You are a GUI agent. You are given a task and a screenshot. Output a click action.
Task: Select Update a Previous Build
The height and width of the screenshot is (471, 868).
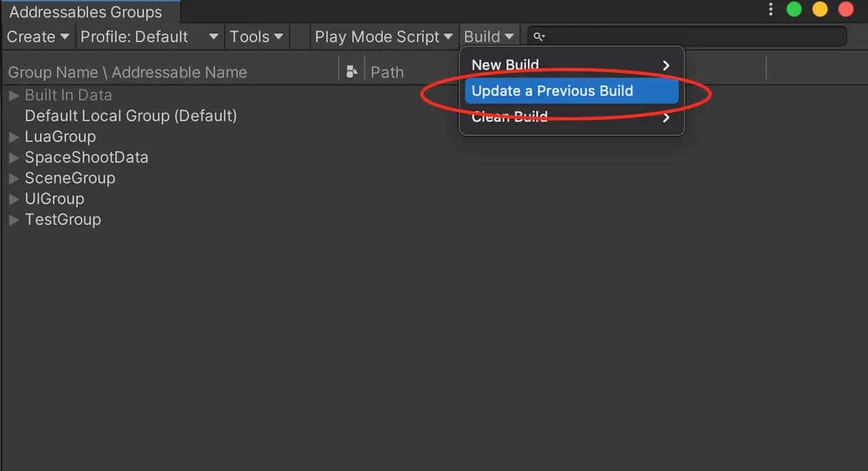pyautogui.click(x=553, y=90)
